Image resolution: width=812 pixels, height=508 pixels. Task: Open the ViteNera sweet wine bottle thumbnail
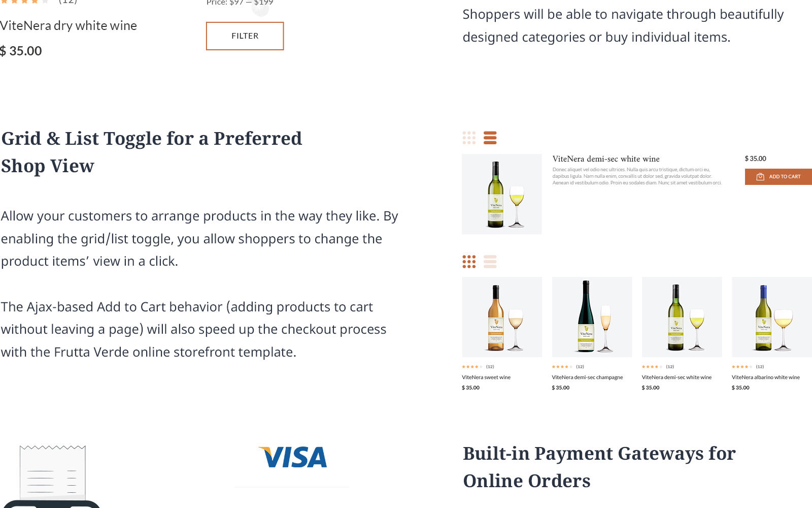pyautogui.click(x=502, y=317)
